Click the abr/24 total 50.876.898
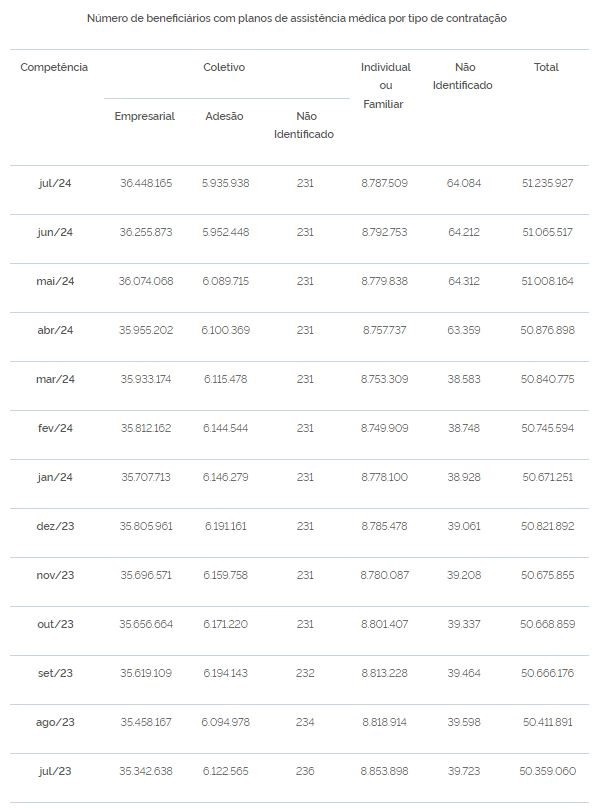This screenshot has height=809, width=599. pyautogui.click(x=547, y=330)
